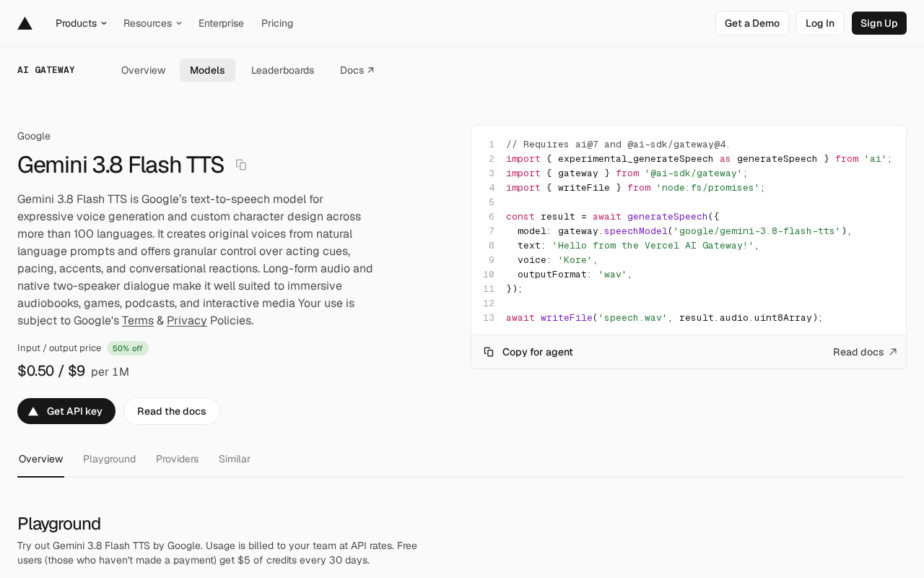Click the arrow icon next to Read docs
This screenshot has height=578, width=924.
(x=893, y=352)
